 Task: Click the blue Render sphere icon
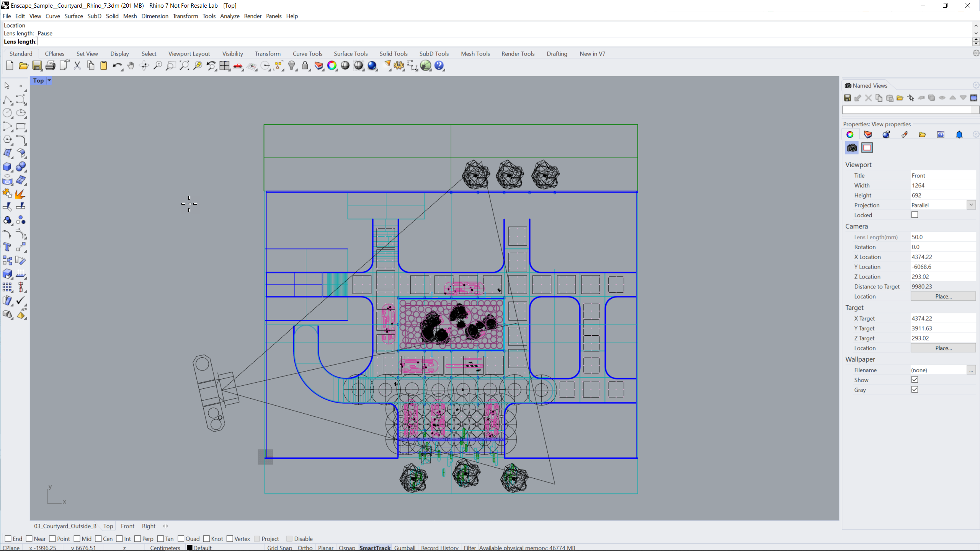click(x=372, y=66)
